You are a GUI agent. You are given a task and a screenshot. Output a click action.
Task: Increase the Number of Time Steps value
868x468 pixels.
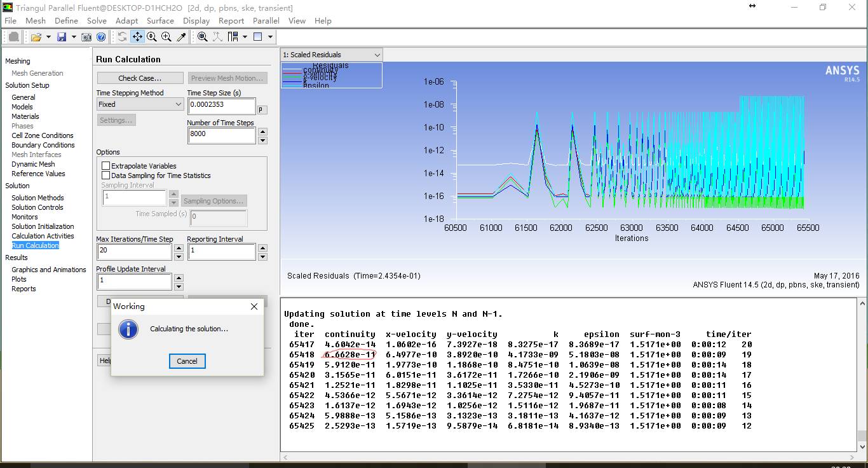(x=262, y=132)
